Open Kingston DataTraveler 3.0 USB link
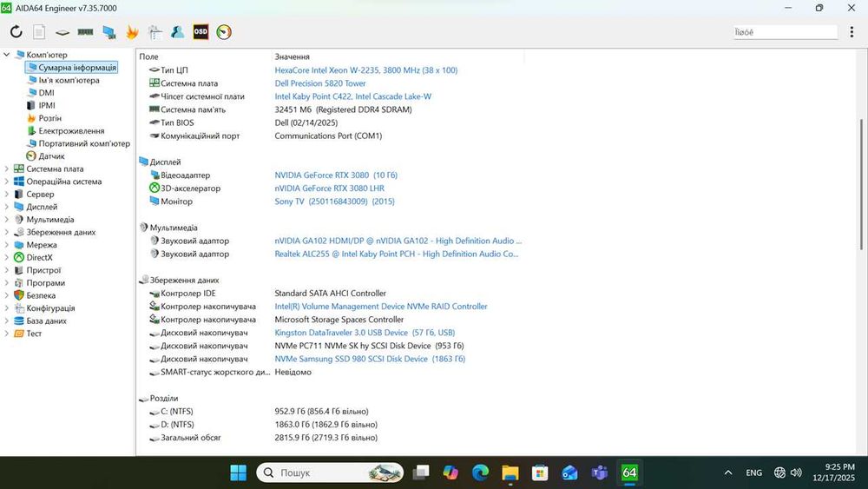Viewport: 868px width, 489px height. click(x=365, y=333)
